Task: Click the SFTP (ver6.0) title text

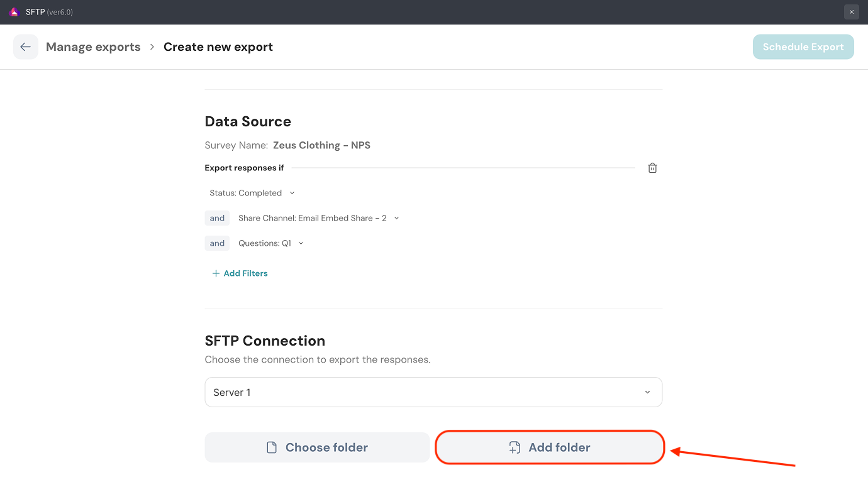Action: pos(49,12)
